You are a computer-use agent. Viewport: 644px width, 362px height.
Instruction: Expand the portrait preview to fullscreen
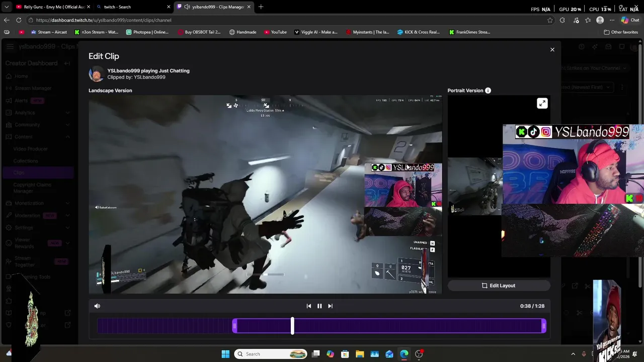(542, 104)
